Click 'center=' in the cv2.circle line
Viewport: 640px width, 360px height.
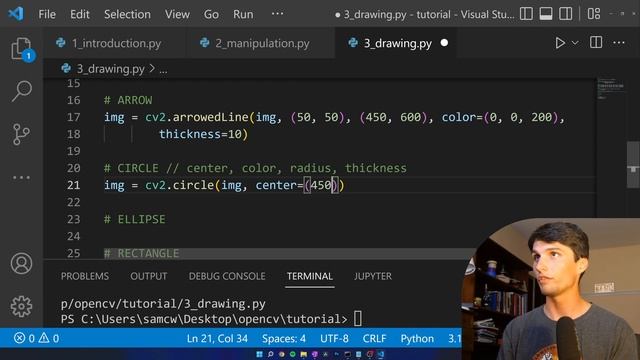coord(279,185)
